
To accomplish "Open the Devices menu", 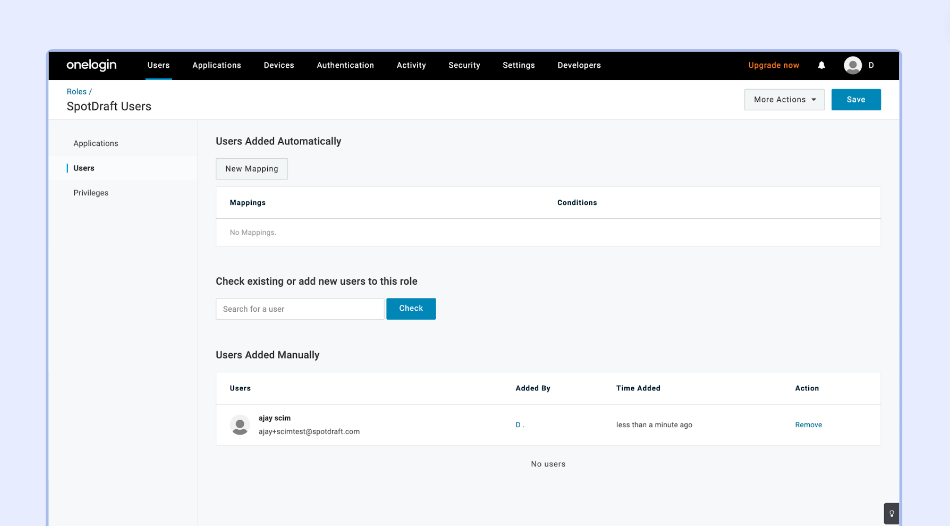I will pos(279,65).
